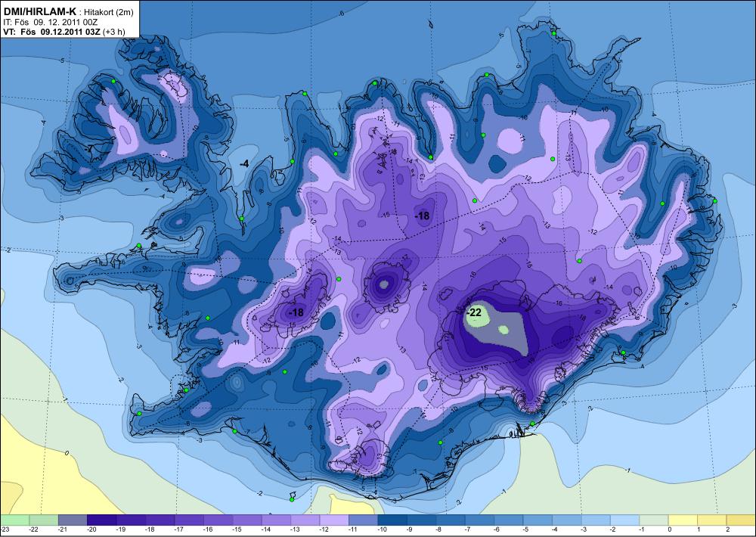Click the green station dot on the southern island
This screenshot has width=756, height=537.
click(292, 499)
